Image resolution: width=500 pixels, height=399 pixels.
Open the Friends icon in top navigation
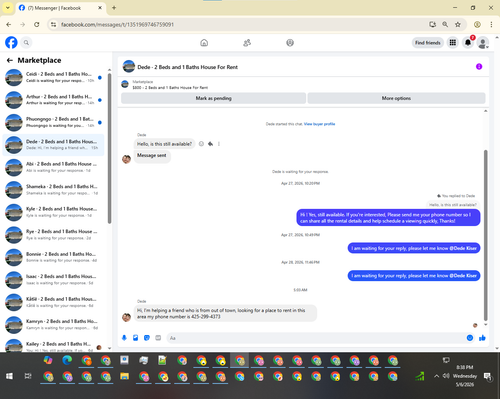click(247, 43)
